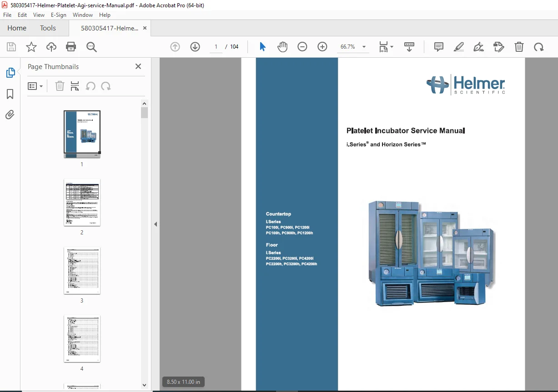Click thumbnails scrollbar down arrow
Screen dimensions: 558x392
[x=145, y=385]
